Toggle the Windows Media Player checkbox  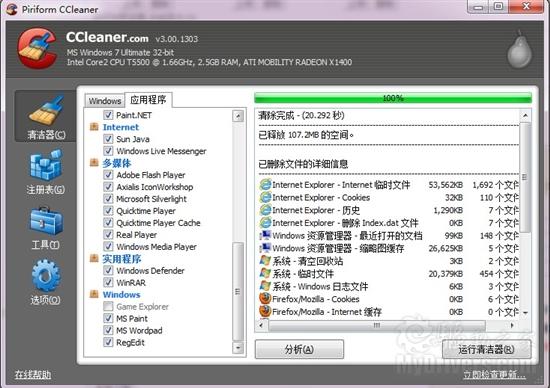coord(108,247)
